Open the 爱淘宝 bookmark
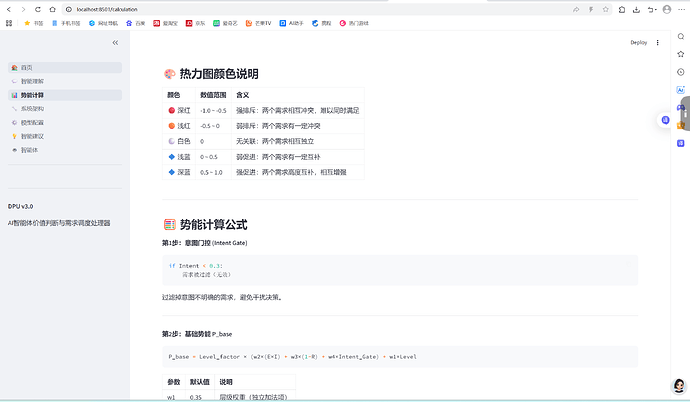 (165, 23)
